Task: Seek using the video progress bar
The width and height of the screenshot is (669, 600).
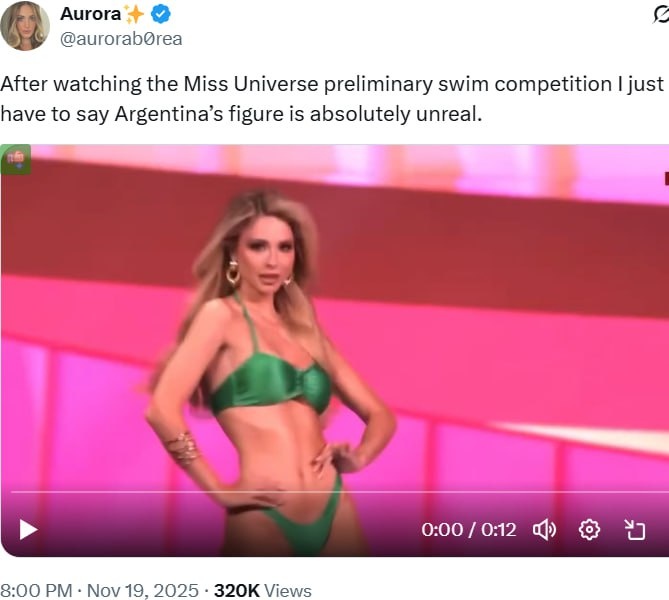Action: click(340, 492)
